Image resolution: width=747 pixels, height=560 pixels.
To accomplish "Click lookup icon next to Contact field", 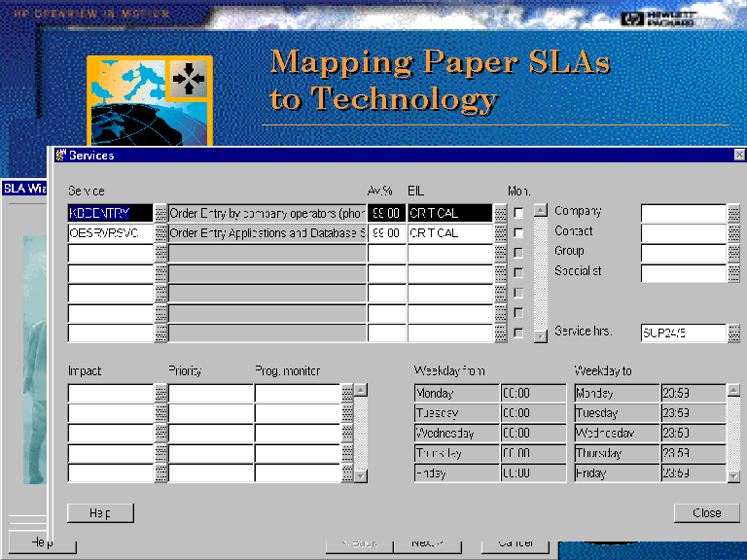I will pos(733,233).
